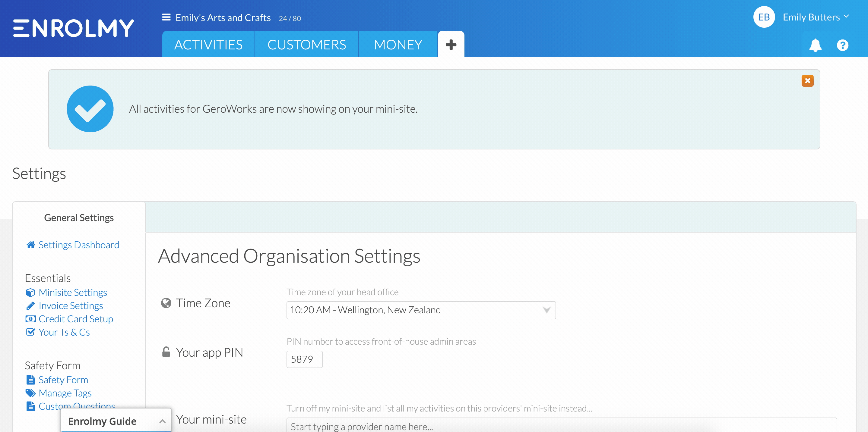Click the EB user avatar
Image resolution: width=868 pixels, height=432 pixels.
(x=764, y=17)
